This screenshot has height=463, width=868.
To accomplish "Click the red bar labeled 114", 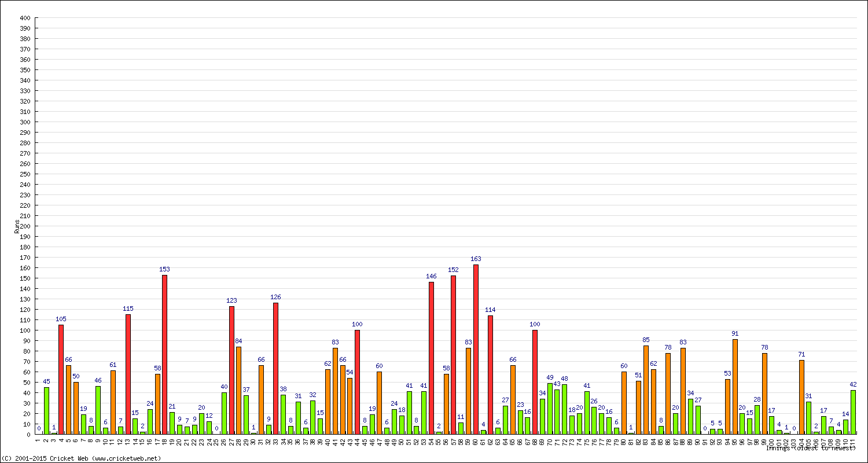I will pyautogui.click(x=490, y=374).
